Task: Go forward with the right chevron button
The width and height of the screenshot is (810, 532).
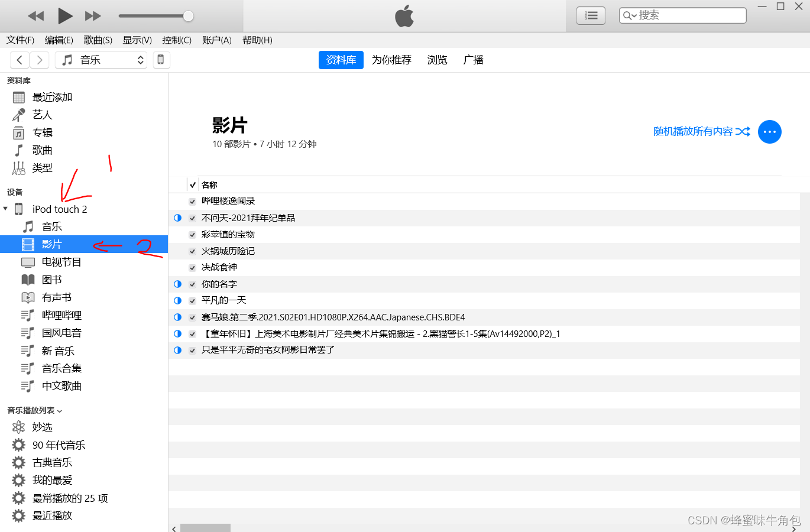Action: point(39,60)
